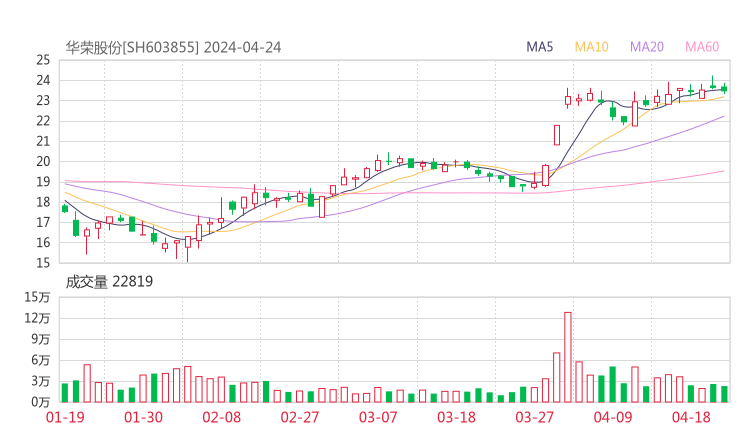Screen dimensions: 740x440
Task: Click the tallest red volume bar near 13万
Action: pos(568,357)
